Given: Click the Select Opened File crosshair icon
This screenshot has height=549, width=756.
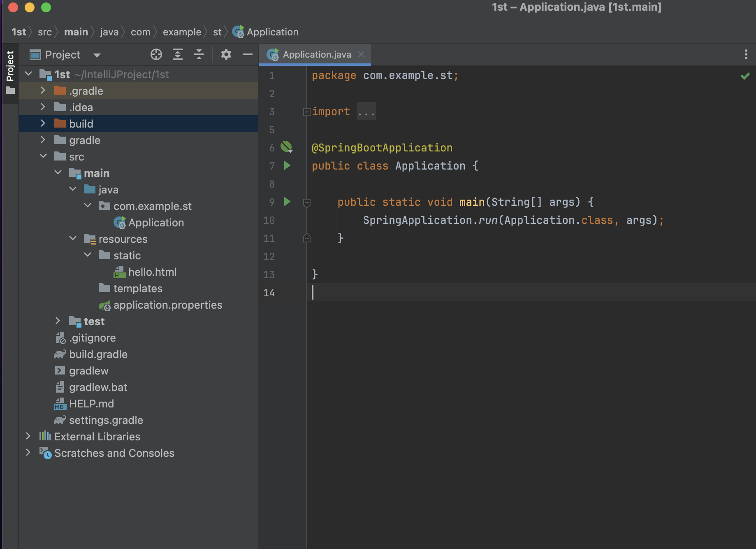Looking at the screenshot, I should click(x=156, y=54).
